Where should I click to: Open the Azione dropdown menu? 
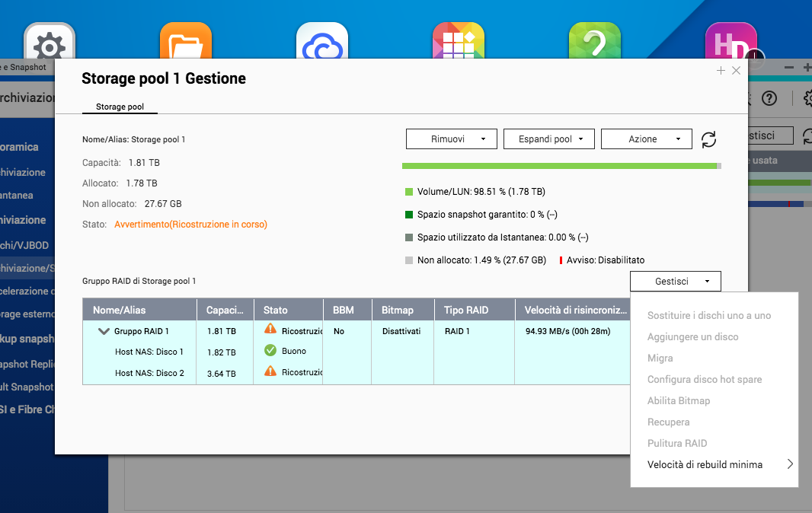click(x=646, y=139)
